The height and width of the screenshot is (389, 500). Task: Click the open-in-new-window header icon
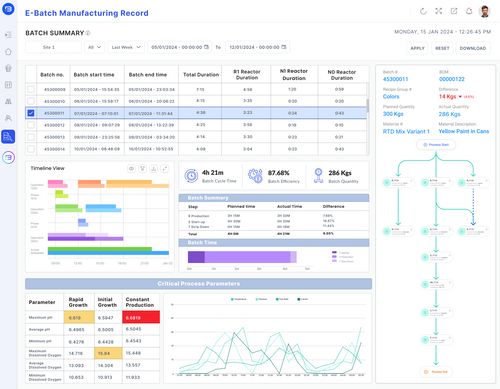point(454,11)
